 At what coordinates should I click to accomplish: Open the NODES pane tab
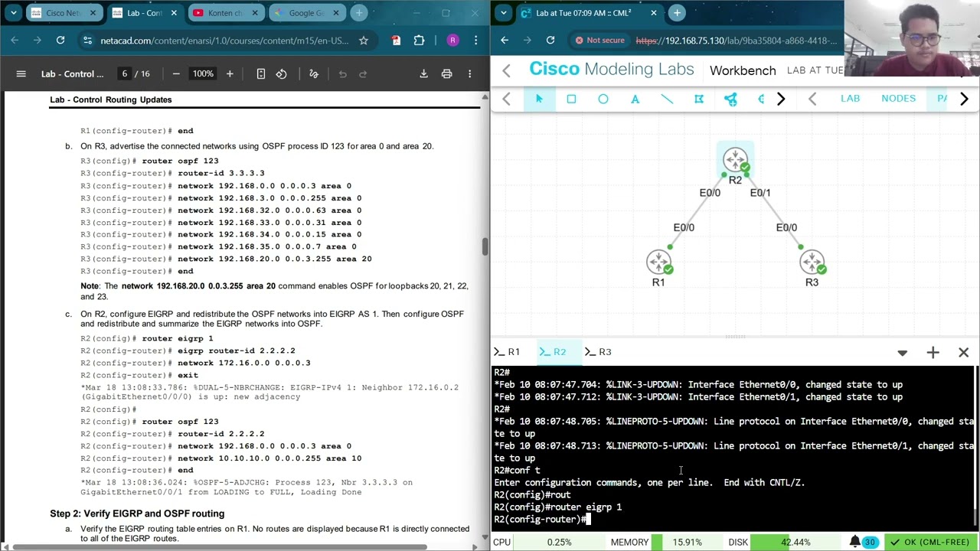[x=898, y=99]
